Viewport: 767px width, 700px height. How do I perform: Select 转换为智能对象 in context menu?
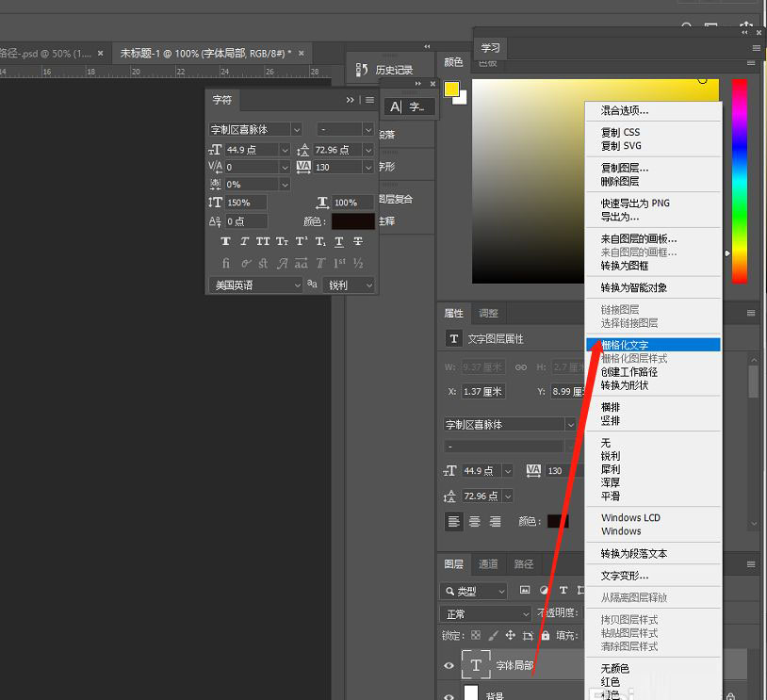[633, 287]
